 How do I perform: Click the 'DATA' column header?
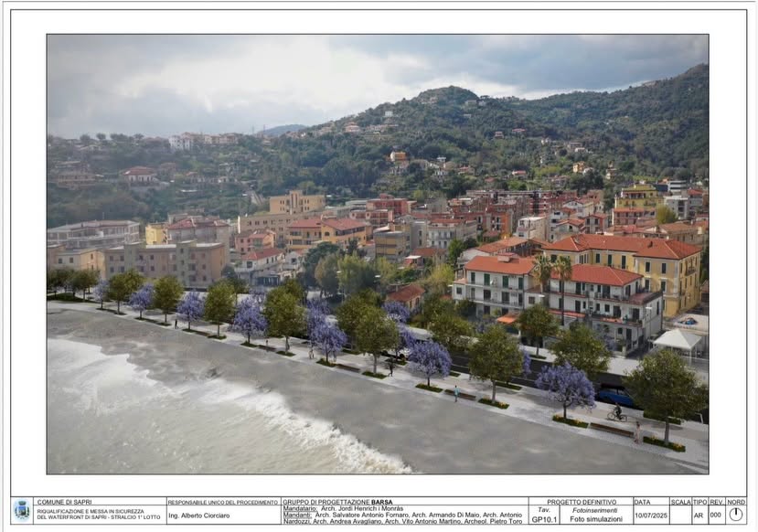(643, 502)
